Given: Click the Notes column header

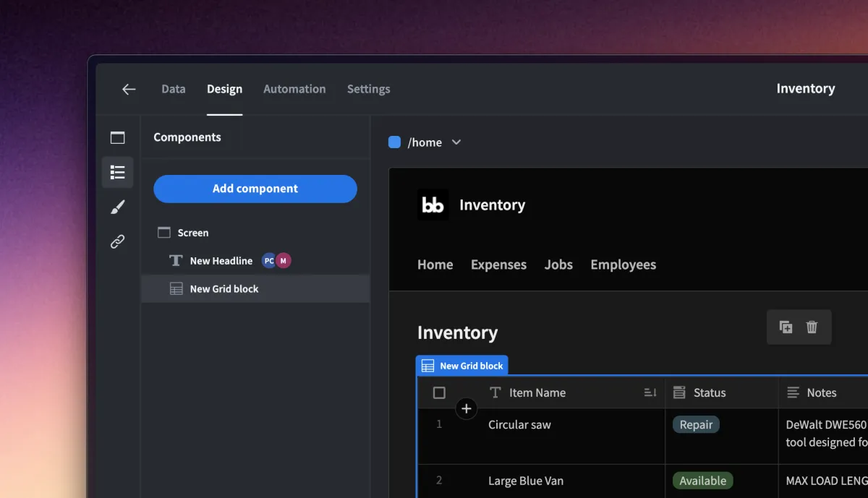Looking at the screenshot, I should [822, 393].
